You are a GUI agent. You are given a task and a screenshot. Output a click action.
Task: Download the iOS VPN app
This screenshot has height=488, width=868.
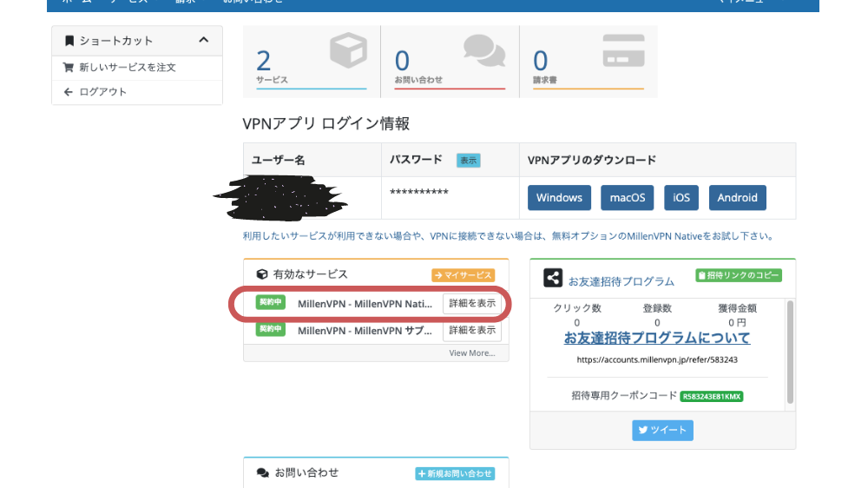pos(681,198)
